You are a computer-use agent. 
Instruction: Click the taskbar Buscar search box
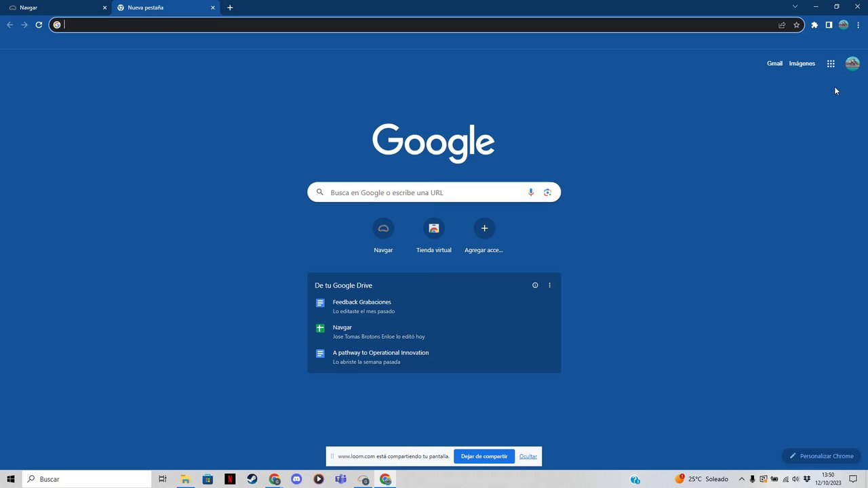click(86, 479)
